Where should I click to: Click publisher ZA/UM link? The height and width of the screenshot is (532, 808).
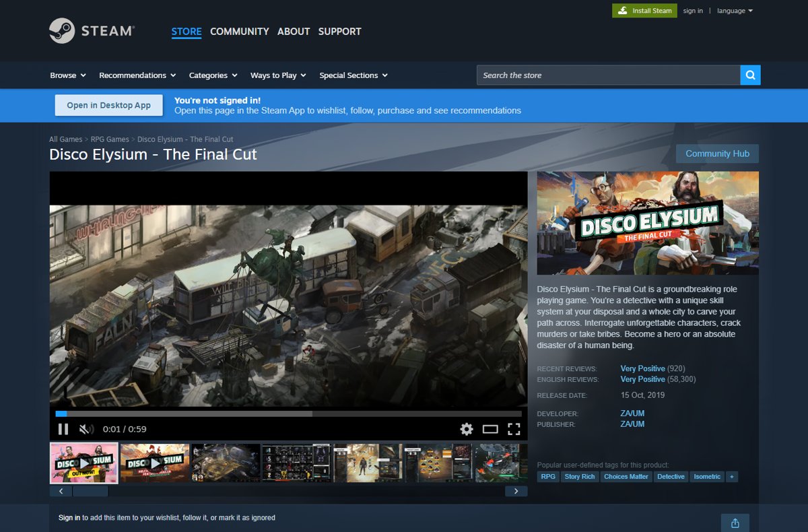(x=632, y=424)
